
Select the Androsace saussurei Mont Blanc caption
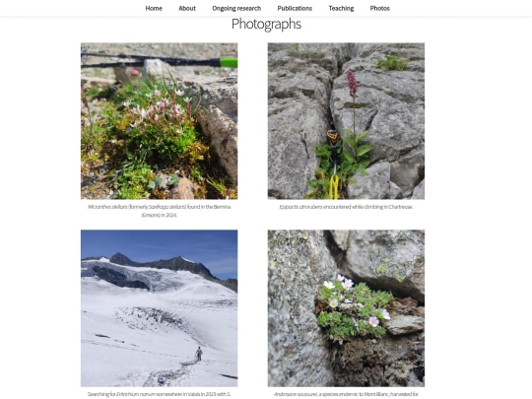click(x=346, y=394)
